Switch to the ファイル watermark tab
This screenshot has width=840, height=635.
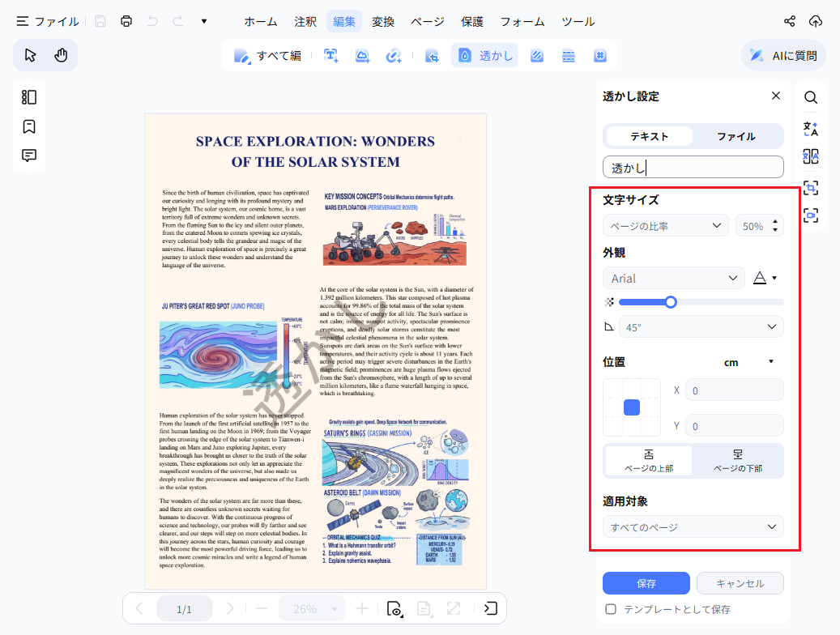pos(736,136)
